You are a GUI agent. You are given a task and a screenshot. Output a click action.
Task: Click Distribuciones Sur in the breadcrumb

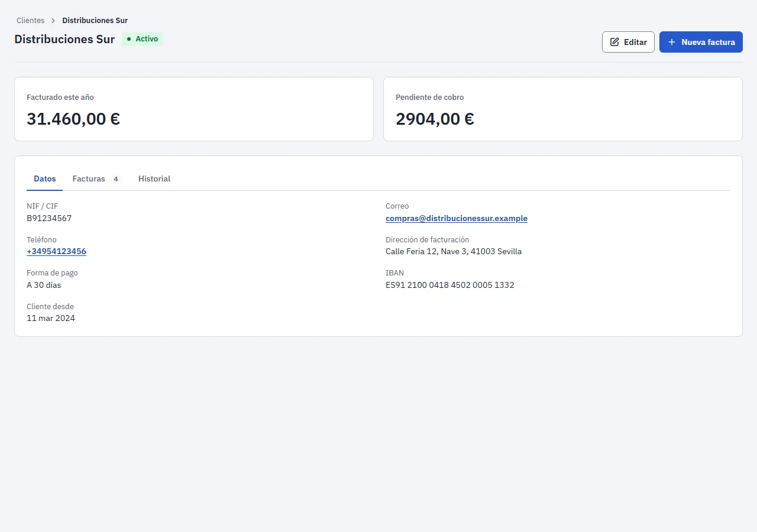[x=95, y=21]
